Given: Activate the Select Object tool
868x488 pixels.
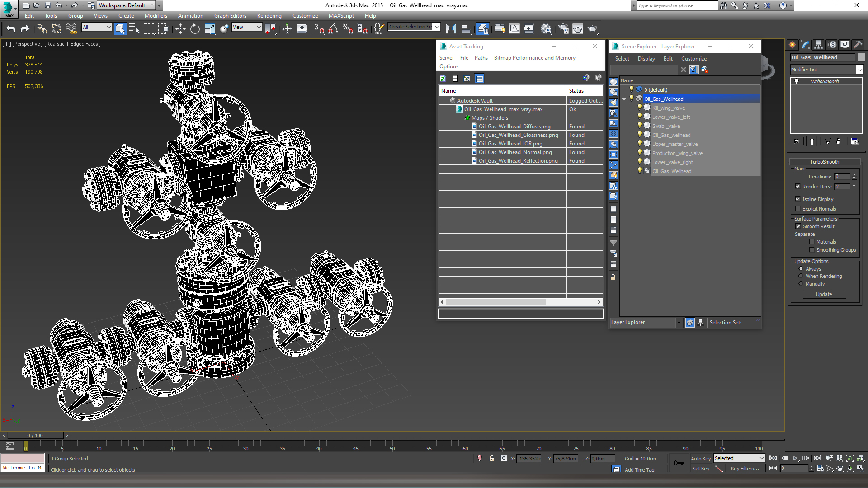Looking at the screenshot, I should 120,29.
